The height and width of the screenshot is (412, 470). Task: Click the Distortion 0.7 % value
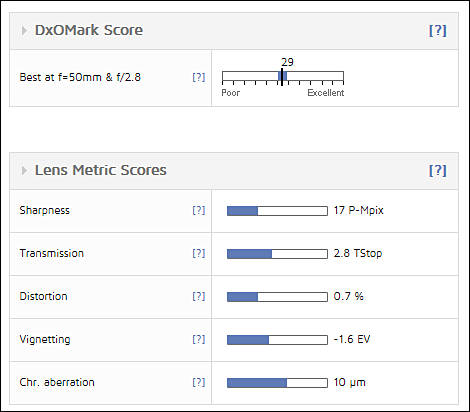tap(349, 296)
